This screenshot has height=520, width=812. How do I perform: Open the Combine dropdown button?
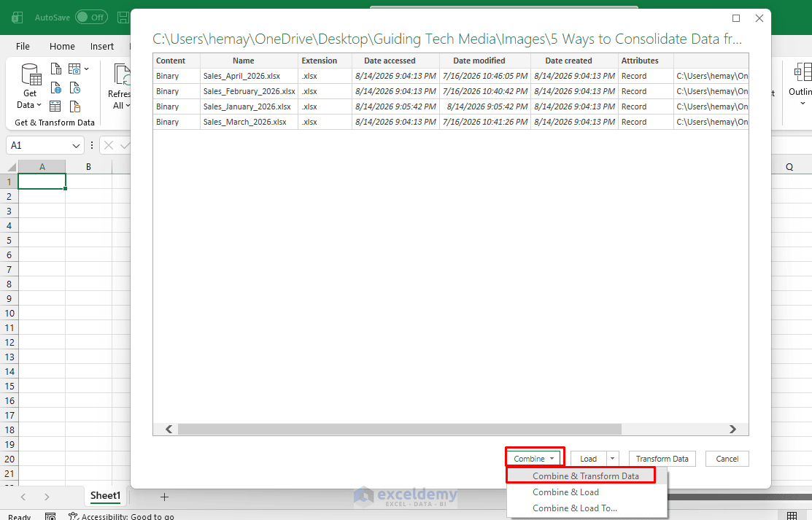(535, 459)
